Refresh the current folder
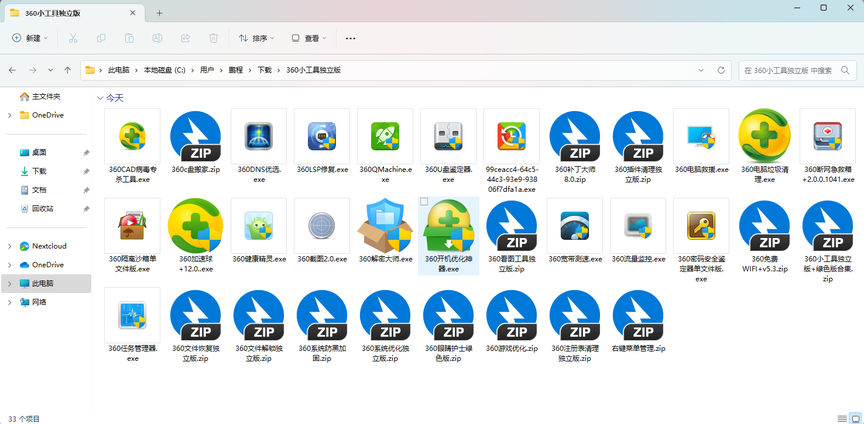The image size is (864, 424). click(x=721, y=71)
